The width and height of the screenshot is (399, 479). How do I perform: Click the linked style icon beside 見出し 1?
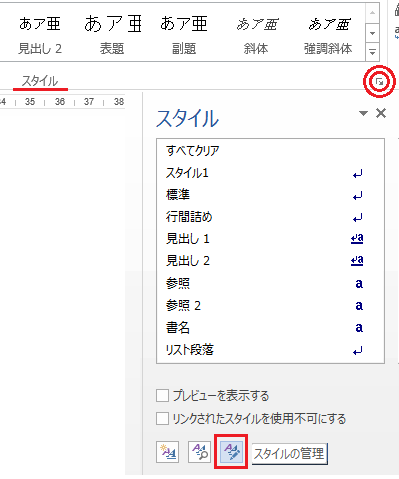(x=357, y=239)
